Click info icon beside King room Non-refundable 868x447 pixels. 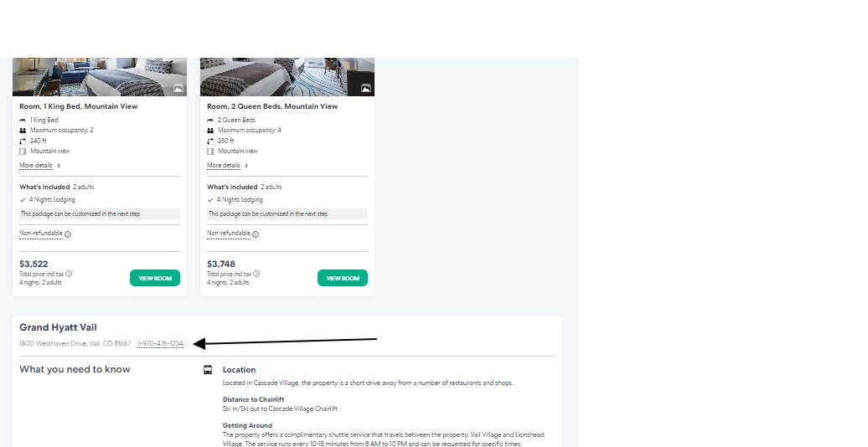point(68,234)
